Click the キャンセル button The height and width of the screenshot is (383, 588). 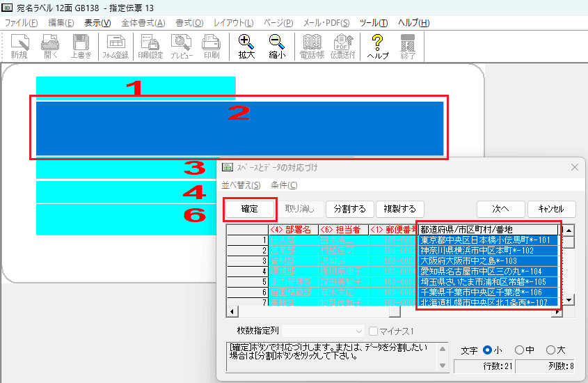coord(551,209)
